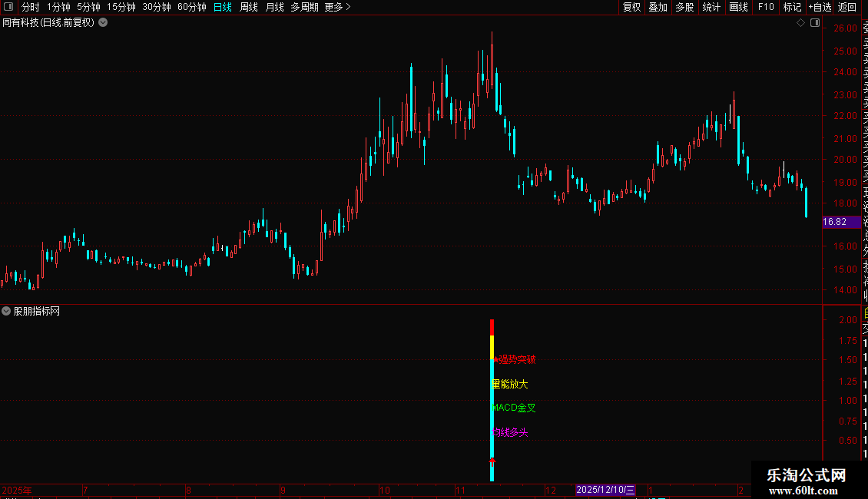
Task: Add stock to watchlist with +自选
Action: pos(820,7)
